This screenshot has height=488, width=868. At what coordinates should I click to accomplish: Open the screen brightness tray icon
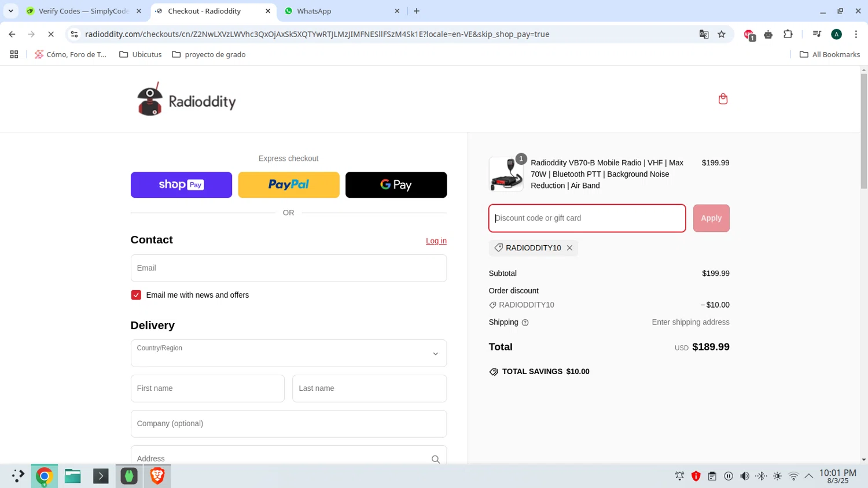[777, 476]
